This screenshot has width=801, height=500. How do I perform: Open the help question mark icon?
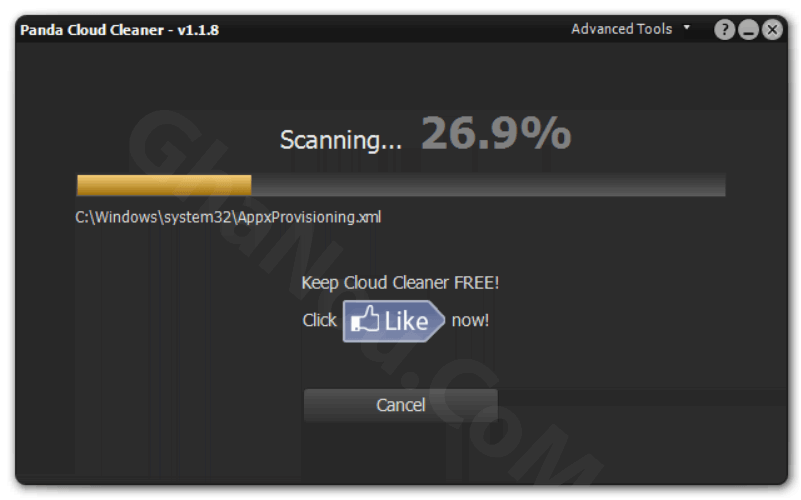tap(724, 30)
